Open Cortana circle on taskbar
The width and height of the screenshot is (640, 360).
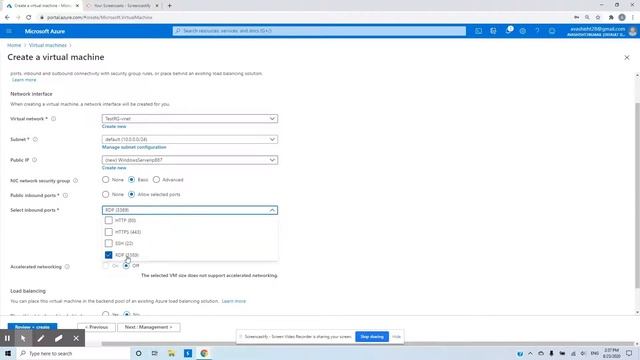point(138,353)
